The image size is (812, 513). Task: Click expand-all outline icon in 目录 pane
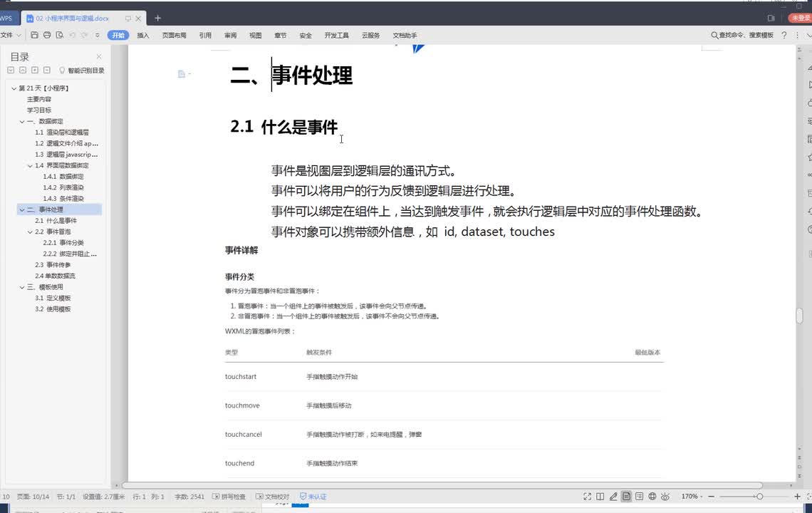click(x=11, y=70)
